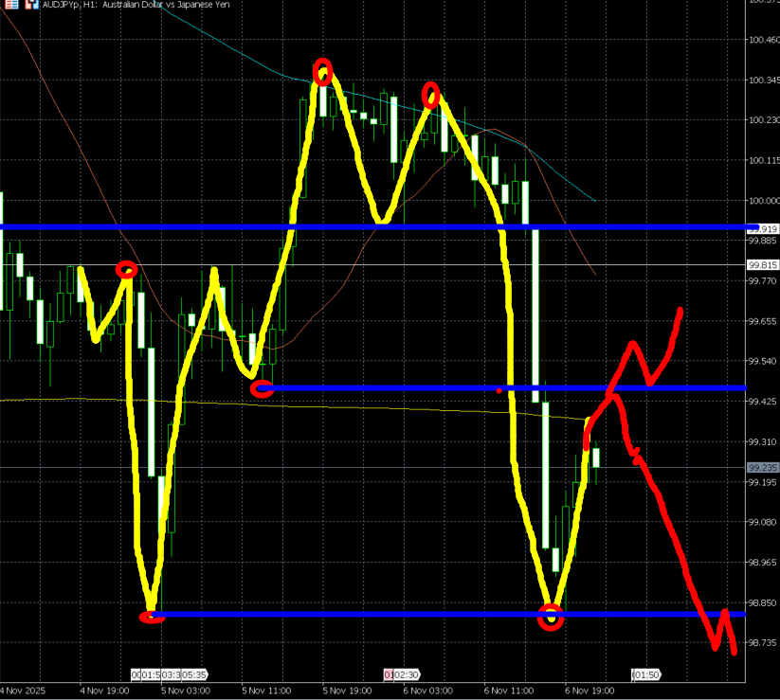The image size is (780, 700).
Task: Select the red circle on the second-highest peak
Action: 431,94
